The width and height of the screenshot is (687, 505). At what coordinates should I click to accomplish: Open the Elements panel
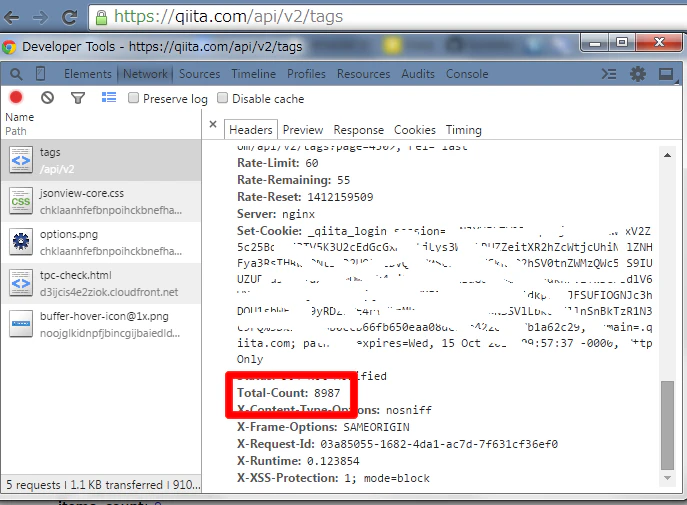point(88,74)
